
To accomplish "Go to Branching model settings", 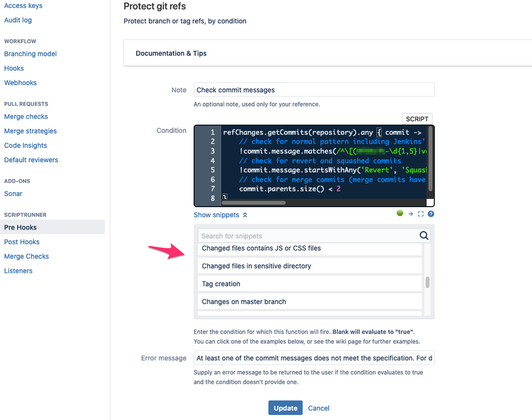I will pyautogui.click(x=30, y=54).
